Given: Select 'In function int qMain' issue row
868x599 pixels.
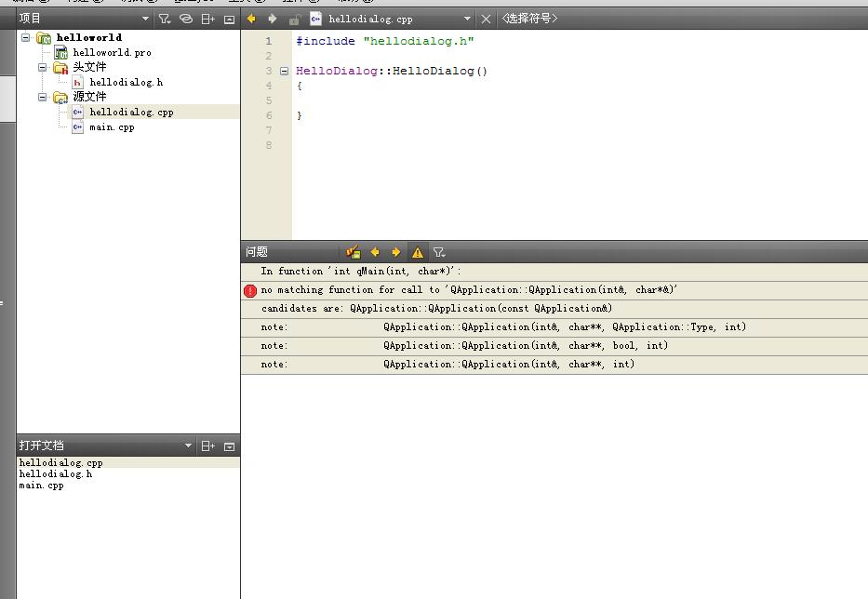Looking at the screenshot, I should [x=554, y=272].
